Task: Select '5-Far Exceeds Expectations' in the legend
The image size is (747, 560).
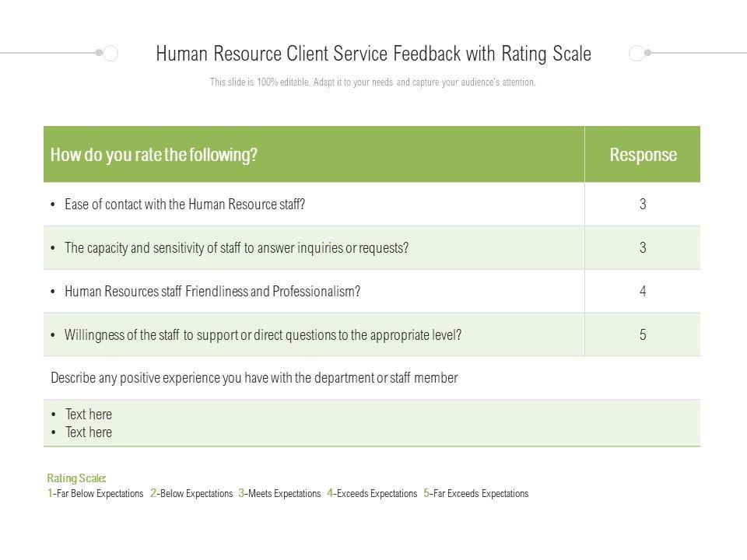Action: 476,493
